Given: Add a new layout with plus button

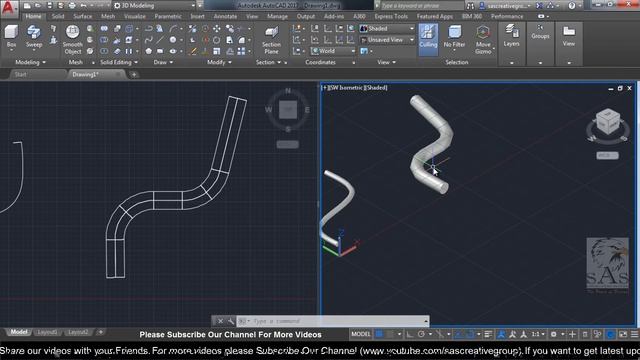Looking at the screenshot, I should (101, 332).
